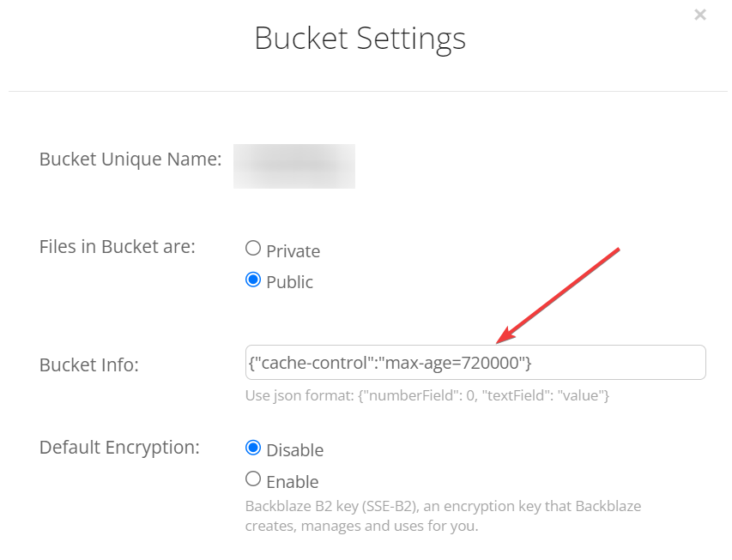Choose Disable for default encryption
The image size is (732, 560).
(253, 448)
